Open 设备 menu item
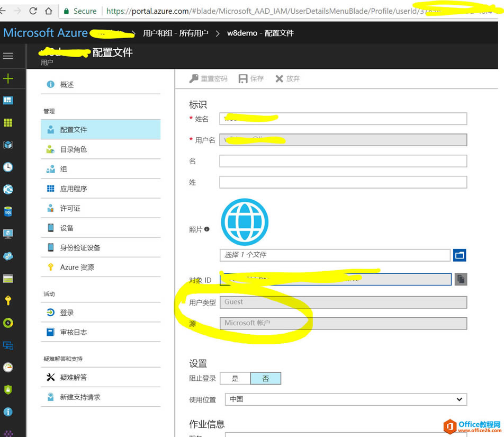Image resolution: width=504 pixels, height=437 pixels. point(101,228)
